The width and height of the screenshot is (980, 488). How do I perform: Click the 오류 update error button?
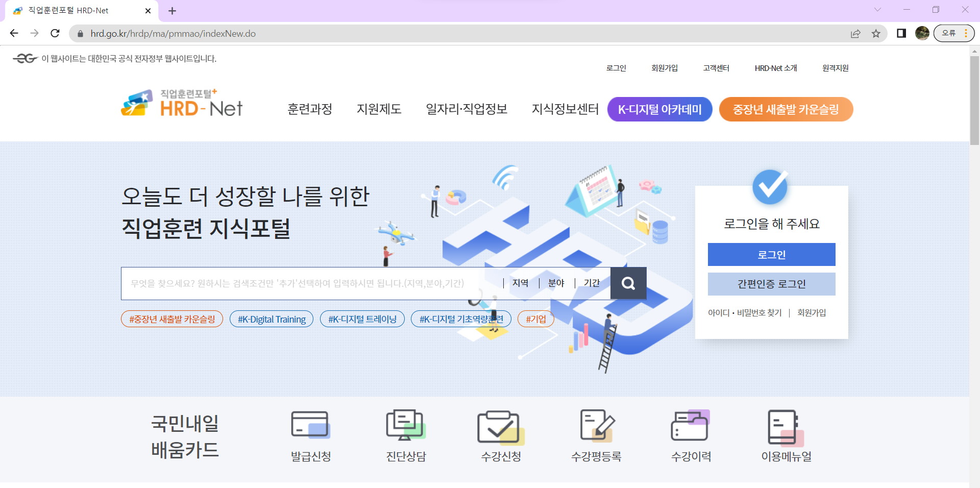[954, 33]
